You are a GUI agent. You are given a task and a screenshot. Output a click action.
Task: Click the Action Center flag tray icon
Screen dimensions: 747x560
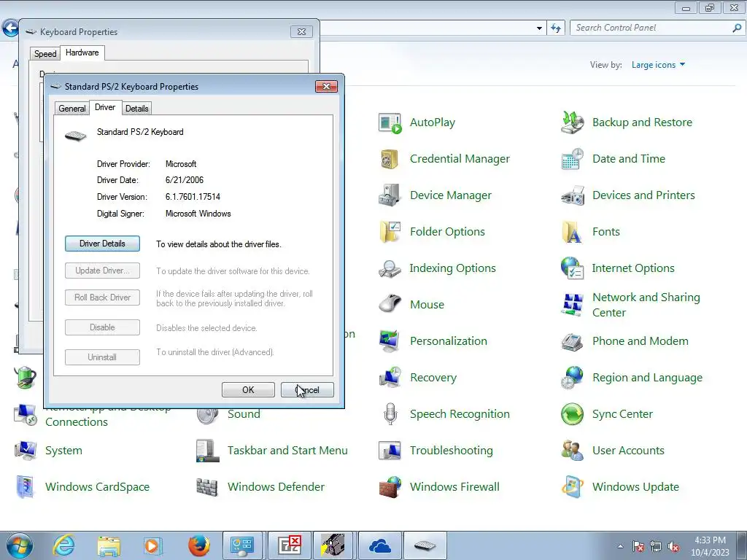638,547
